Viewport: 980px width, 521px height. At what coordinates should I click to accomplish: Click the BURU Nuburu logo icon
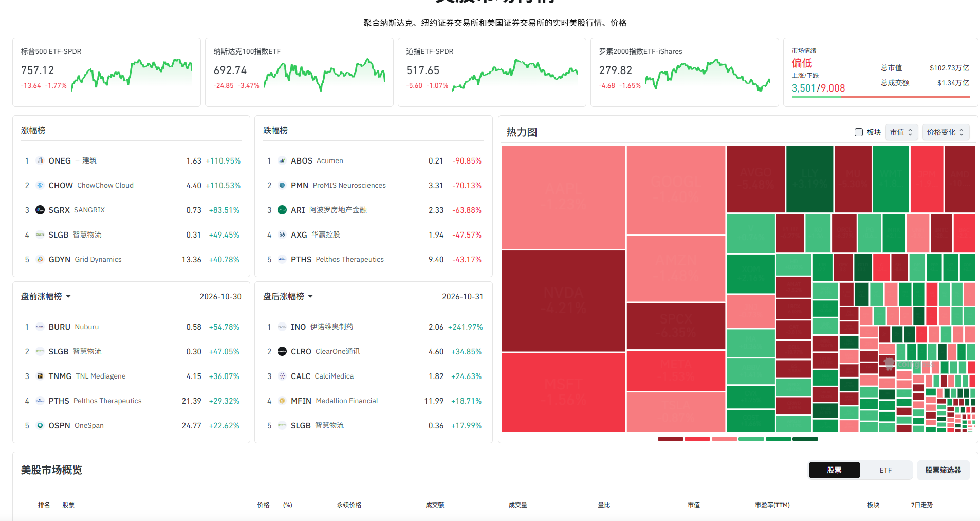40,327
